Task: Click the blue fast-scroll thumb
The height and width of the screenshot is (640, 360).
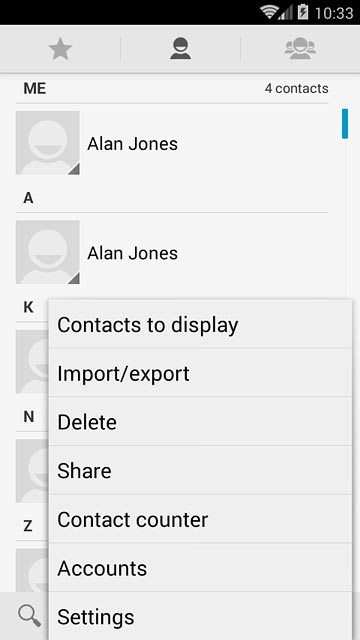Action: 345,124
